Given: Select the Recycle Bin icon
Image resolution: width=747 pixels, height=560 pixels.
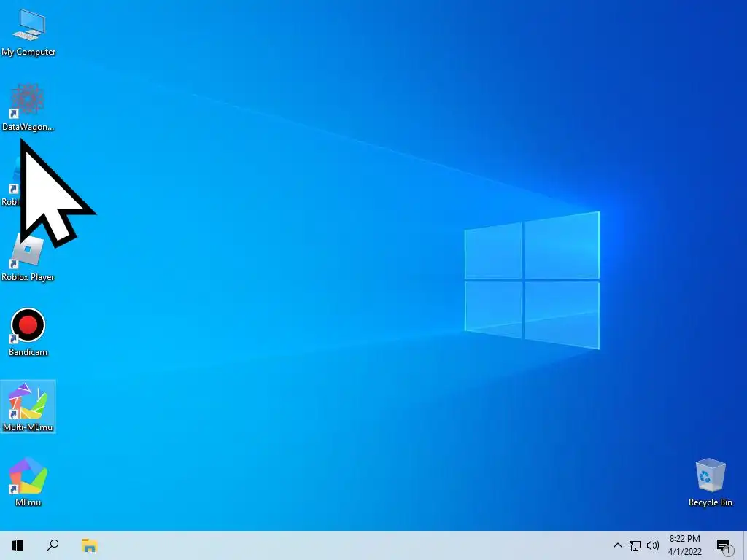Looking at the screenshot, I should 710,482.
